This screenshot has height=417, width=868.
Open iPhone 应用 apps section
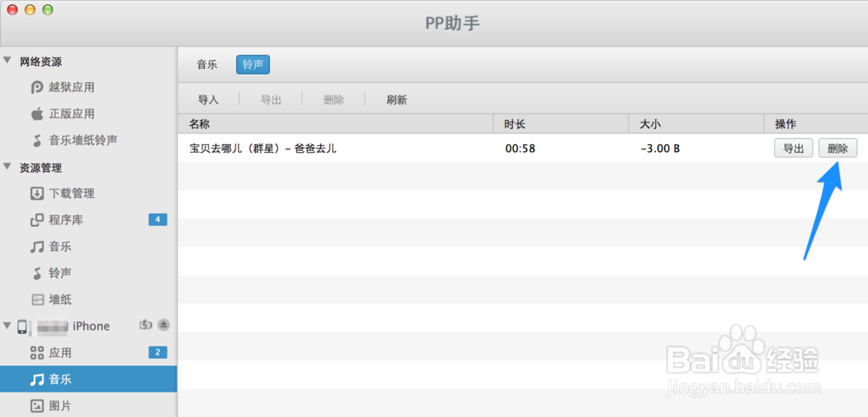coord(60,353)
